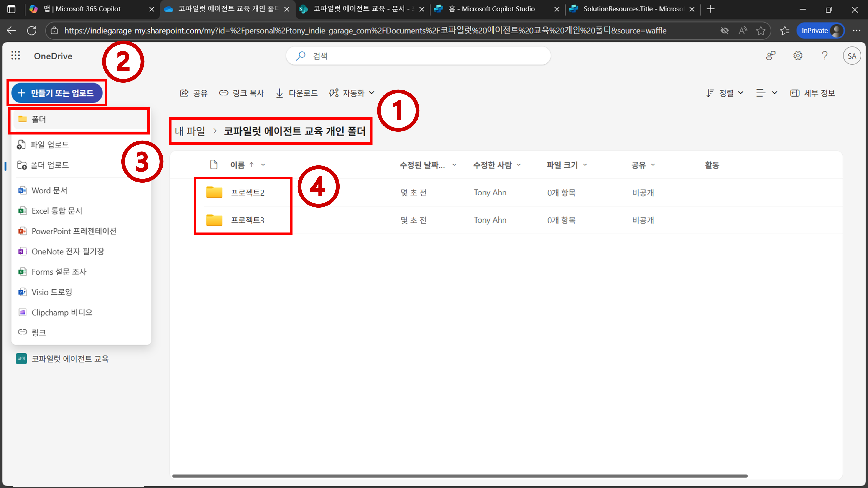868x488 pixels.
Task: Open the view layout switcher dropdown
Action: pyautogui.click(x=766, y=93)
